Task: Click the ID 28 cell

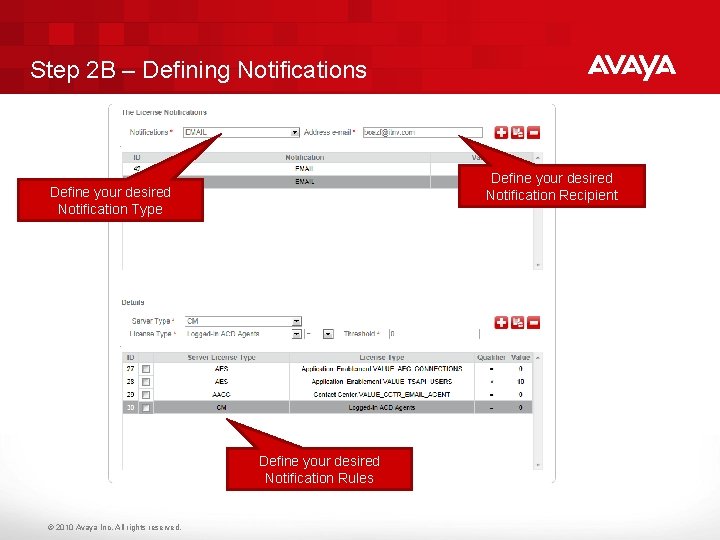Action: tap(130, 382)
